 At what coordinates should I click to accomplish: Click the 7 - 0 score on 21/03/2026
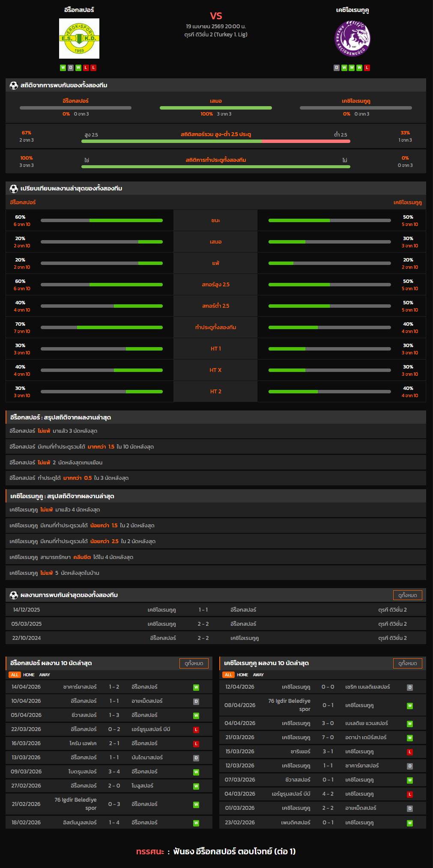tap(328, 737)
